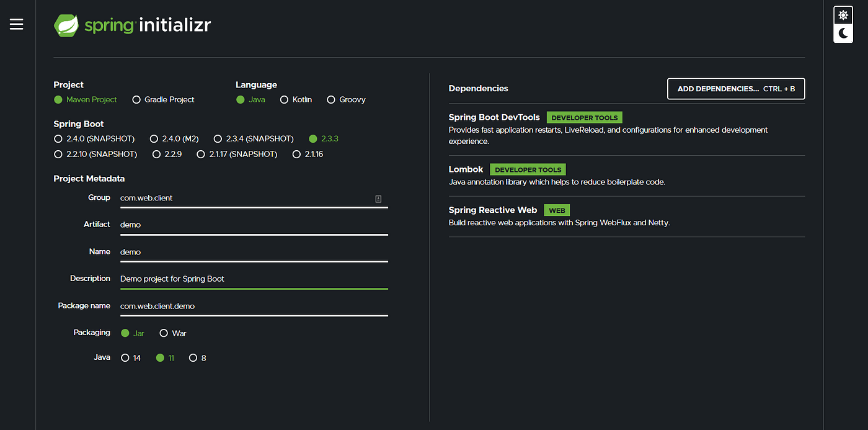Viewport: 868px width, 430px height.
Task: Click the DEVELOPER TOOLS tag beside Lombok
Action: [527, 169]
